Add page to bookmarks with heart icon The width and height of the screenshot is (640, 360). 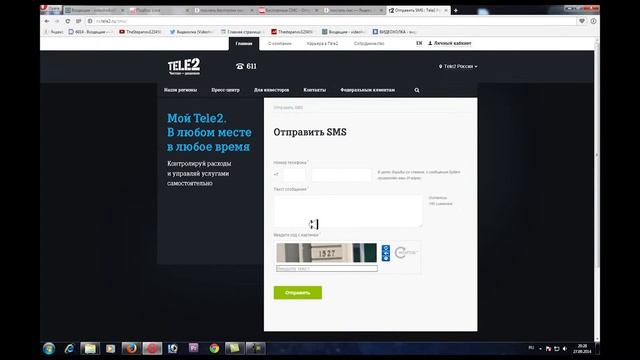tap(582, 21)
